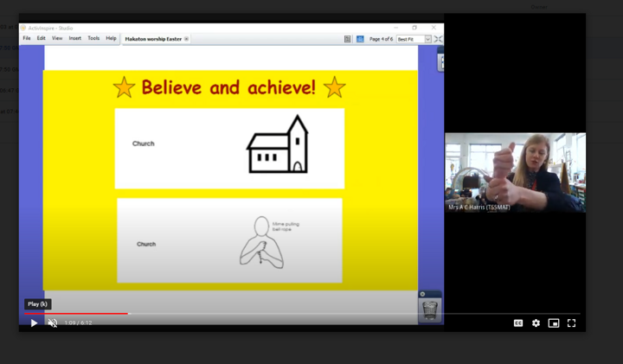Enable miniplayer mode

[x=554, y=323]
